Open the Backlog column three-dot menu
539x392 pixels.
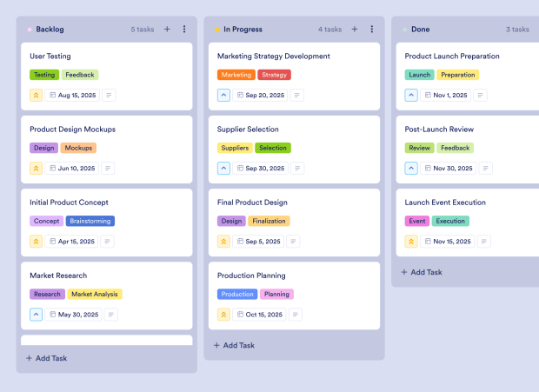tap(184, 30)
